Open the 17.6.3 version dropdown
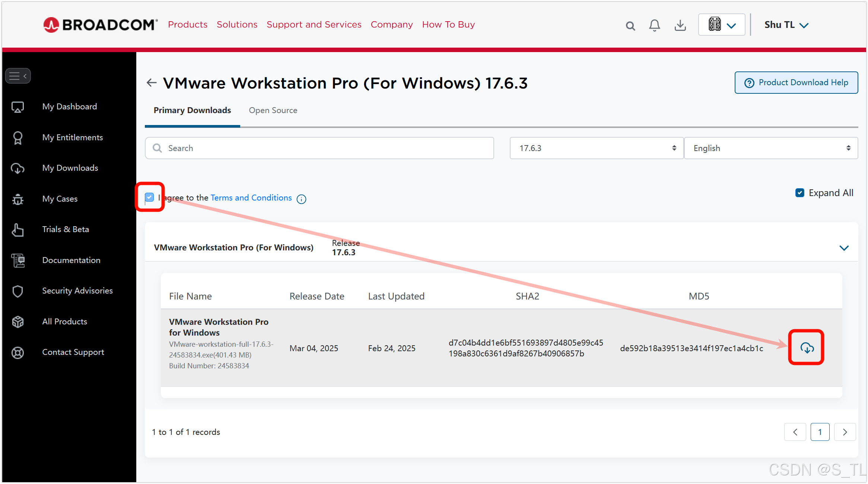868x484 pixels. [596, 148]
